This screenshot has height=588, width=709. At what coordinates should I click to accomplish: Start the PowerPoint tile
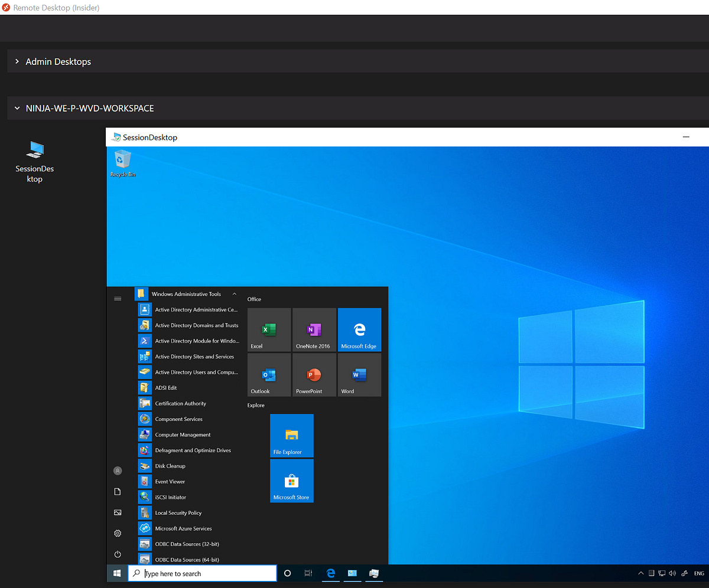coord(314,375)
